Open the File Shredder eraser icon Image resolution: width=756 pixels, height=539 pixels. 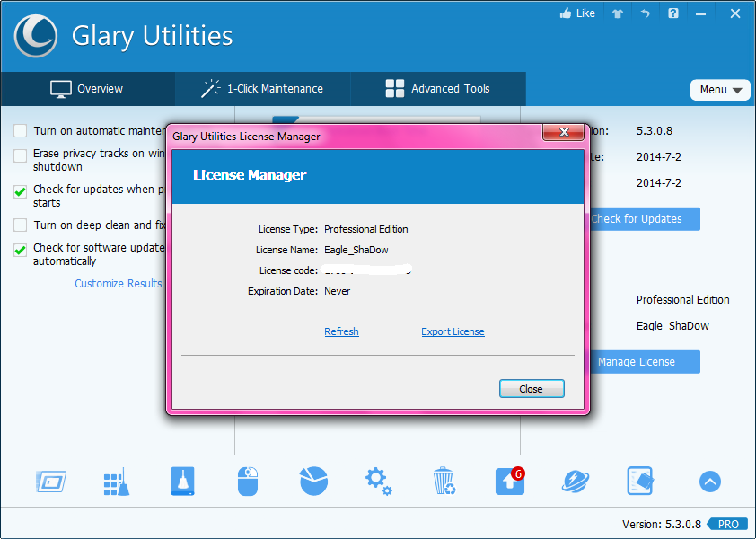tap(640, 482)
